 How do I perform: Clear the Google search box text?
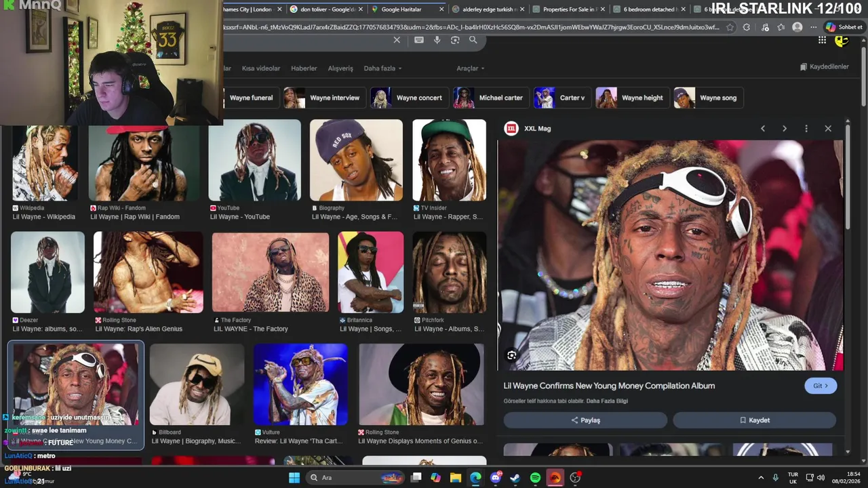pyautogui.click(x=397, y=40)
